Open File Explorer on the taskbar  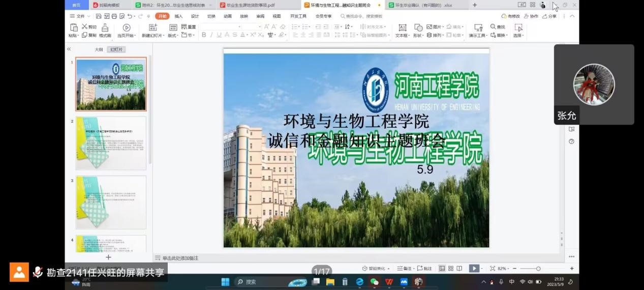330,281
